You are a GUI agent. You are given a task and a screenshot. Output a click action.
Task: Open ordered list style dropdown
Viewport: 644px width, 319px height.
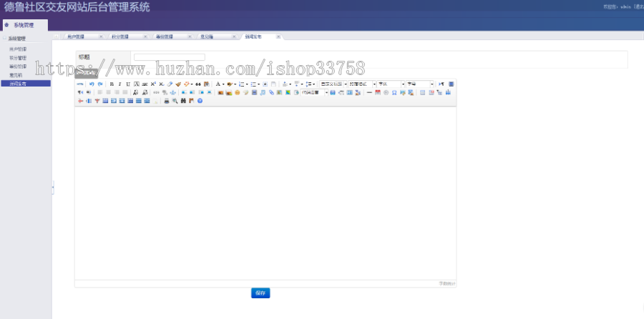click(x=247, y=84)
